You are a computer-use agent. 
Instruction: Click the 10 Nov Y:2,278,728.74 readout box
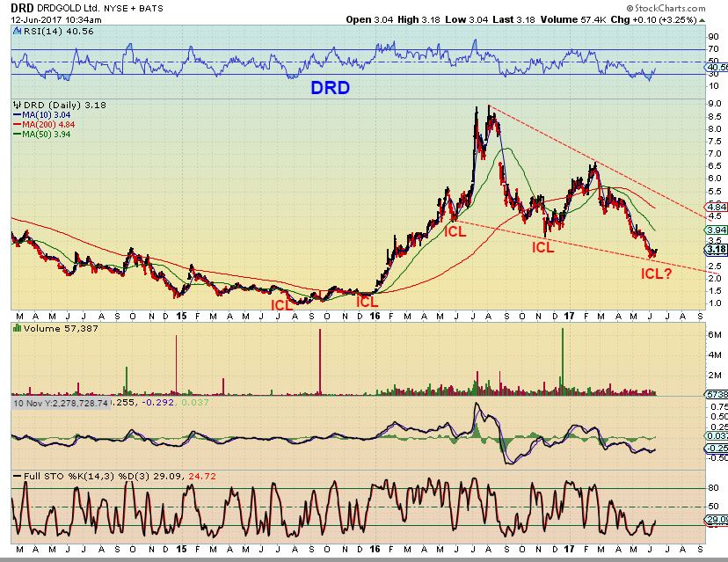pyautogui.click(x=61, y=403)
